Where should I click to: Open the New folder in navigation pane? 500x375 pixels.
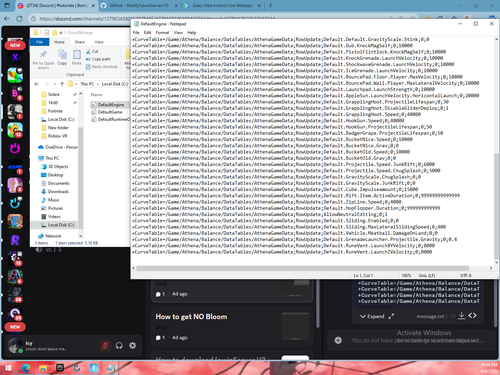pyautogui.click(x=58, y=128)
